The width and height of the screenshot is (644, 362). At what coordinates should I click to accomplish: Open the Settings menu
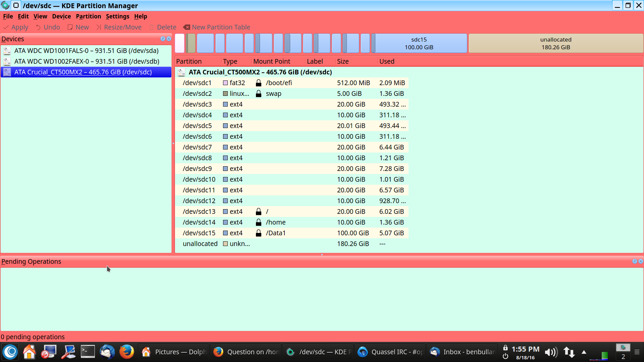(x=117, y=16)
